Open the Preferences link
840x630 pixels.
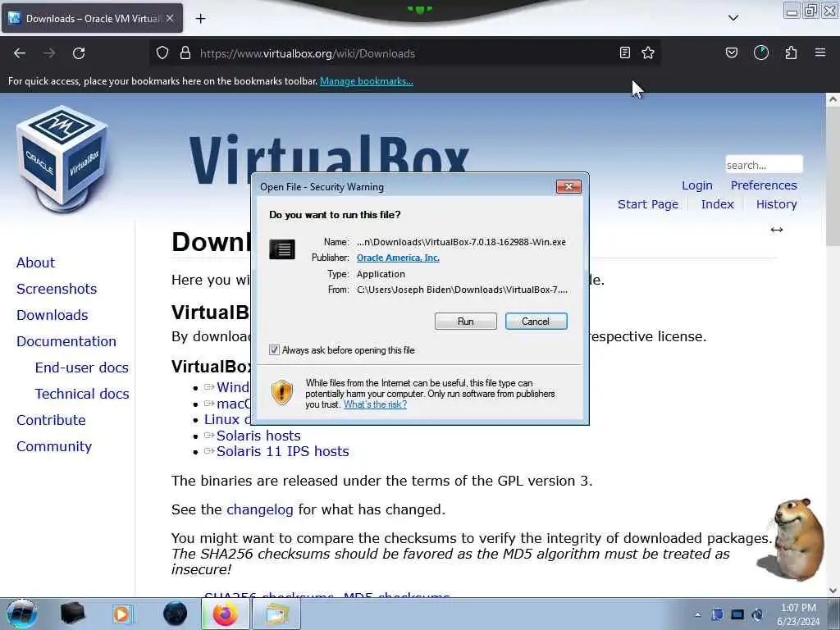coord(764,185)
